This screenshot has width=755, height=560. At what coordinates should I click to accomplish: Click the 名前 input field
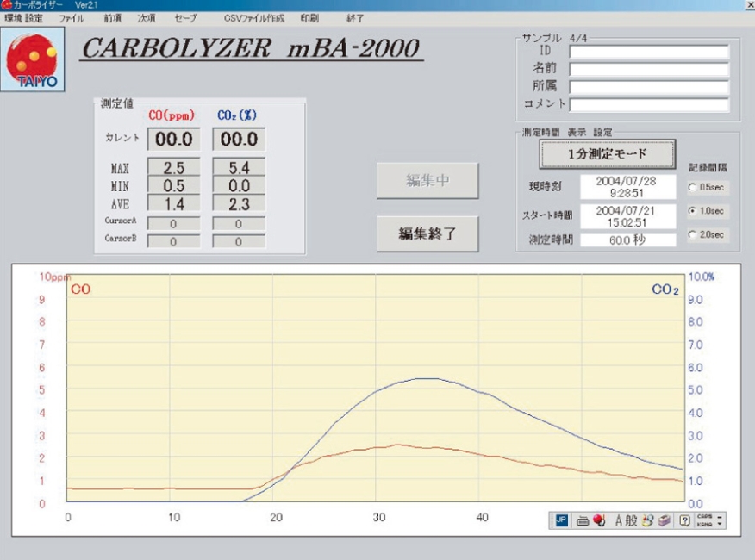pos(649,69)
